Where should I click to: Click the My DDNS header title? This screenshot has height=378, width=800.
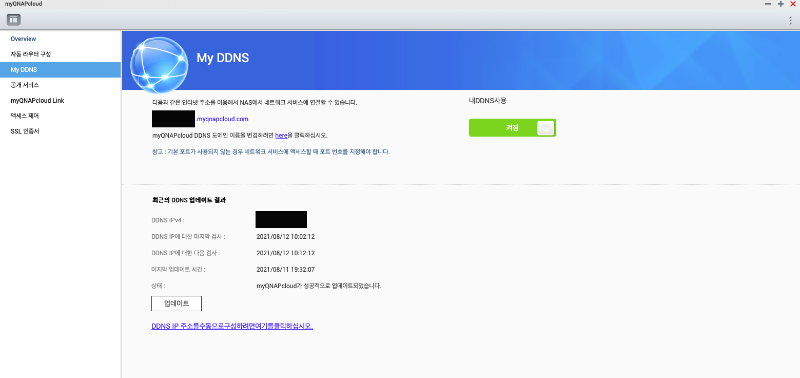(223, 58)
